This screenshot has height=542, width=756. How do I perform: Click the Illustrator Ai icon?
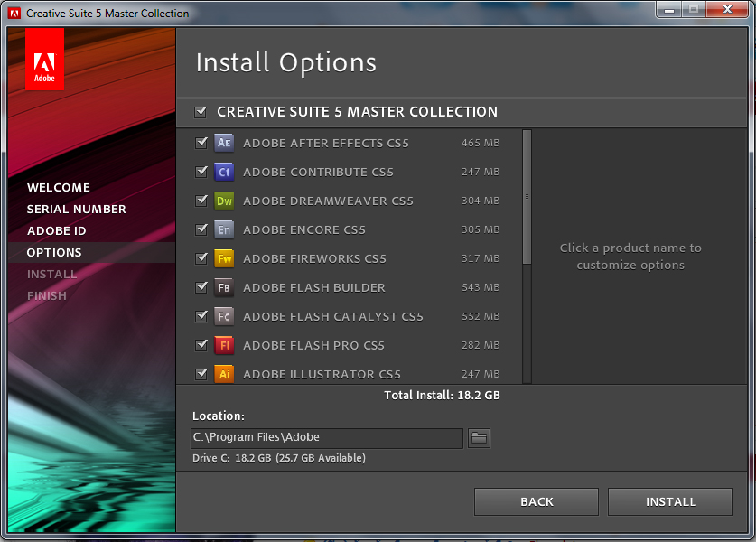pyautogui.click(x=224, y=374)
